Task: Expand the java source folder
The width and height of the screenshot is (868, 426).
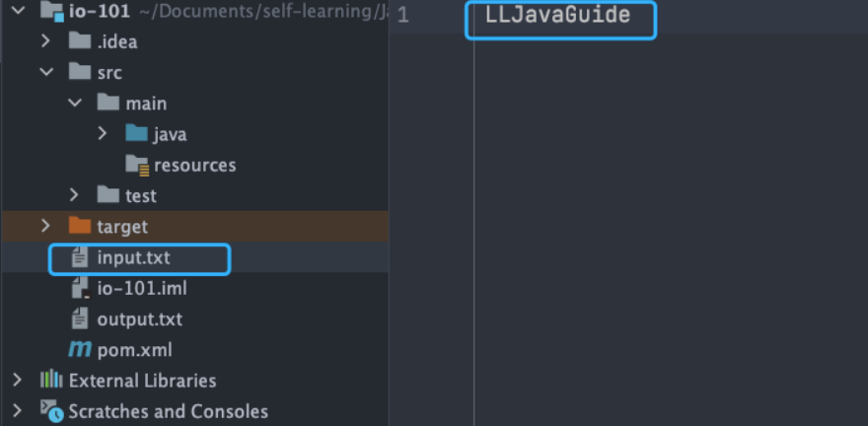Action: coord(103,134)
